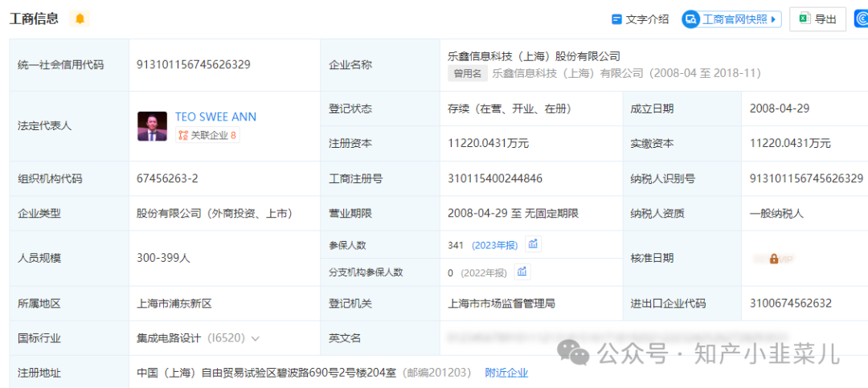The height and width of the screenshot is (388, 868).
Task: Click the VIP lock icon in 核准日期
Action: click(774, 259)
